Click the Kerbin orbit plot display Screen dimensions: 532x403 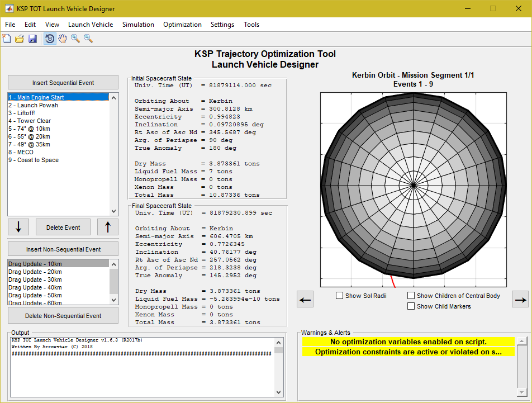point(414,189)
